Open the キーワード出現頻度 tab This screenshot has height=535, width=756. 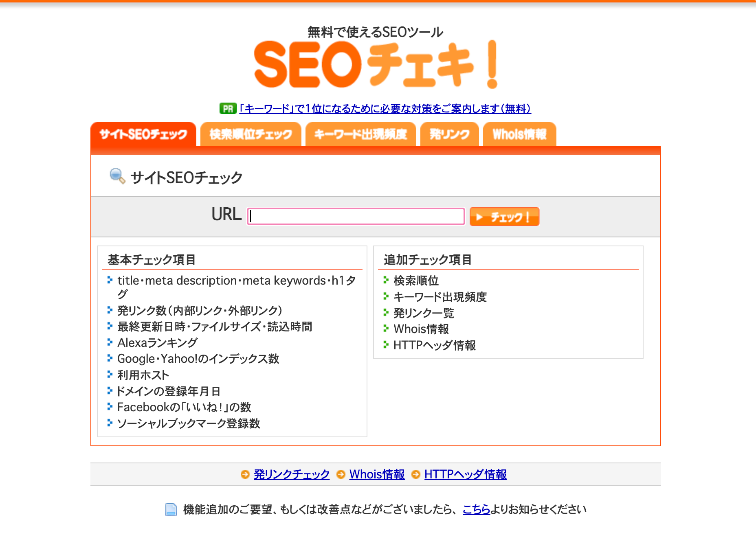click(360, 134)
